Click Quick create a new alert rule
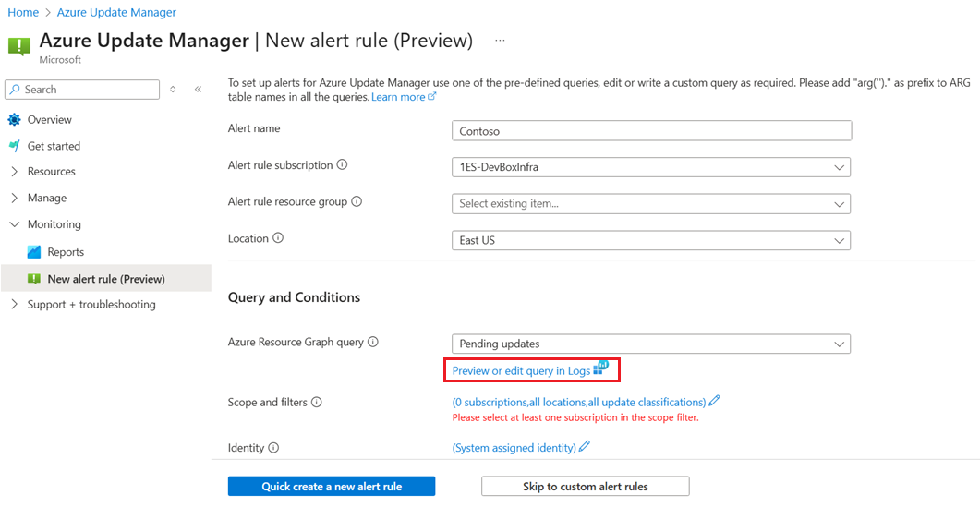 tap(332, 487)
